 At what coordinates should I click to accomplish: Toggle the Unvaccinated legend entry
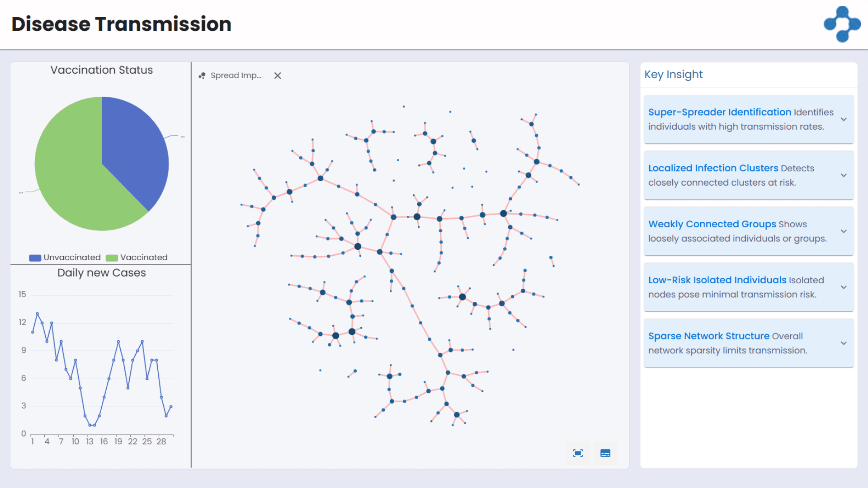click(65, 258)
